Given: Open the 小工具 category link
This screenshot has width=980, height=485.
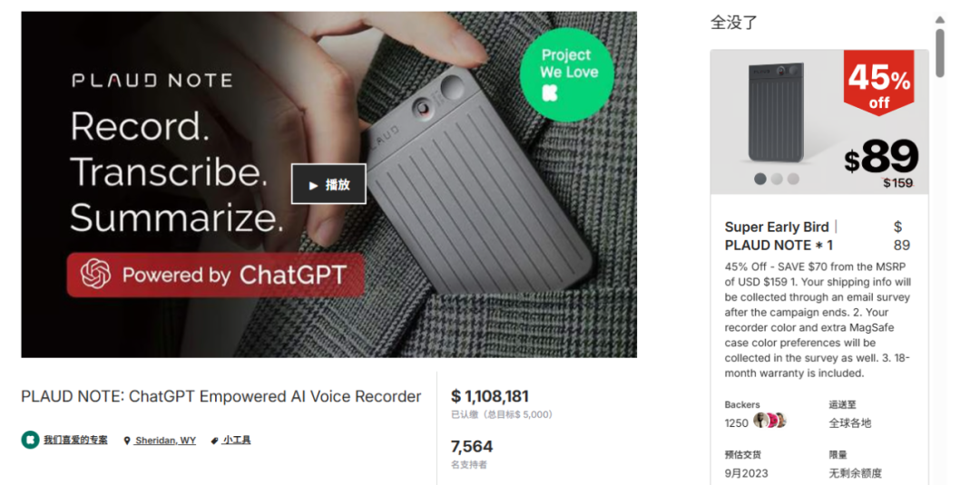Looking at the screenshot, I should (x=237, y=440).
